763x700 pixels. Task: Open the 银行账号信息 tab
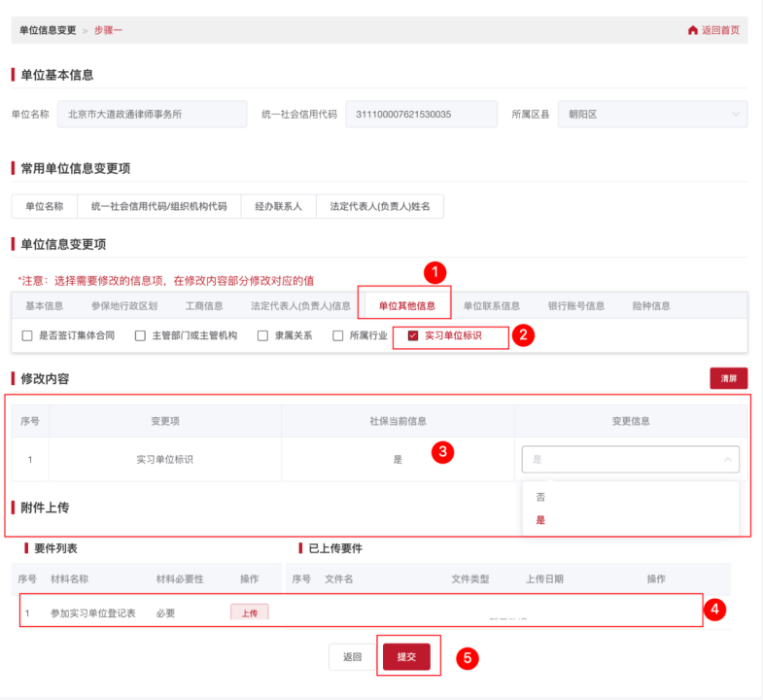tap(575, 306)
